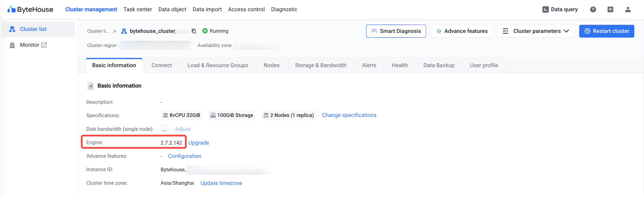Screen dimensions: 644x197
Task: Click Update timezone link
Action: click(x=221, y=183)
